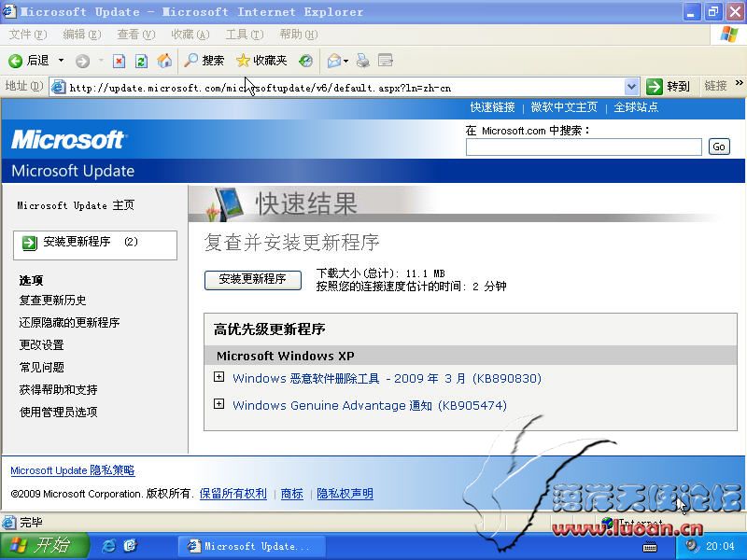
Task: Expand the address bar dropdown arrow
Action: [x=631, y=87]
